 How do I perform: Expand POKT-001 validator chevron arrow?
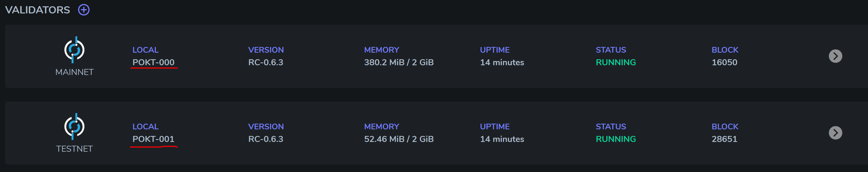pyautogui.click(x=835, y=133)
